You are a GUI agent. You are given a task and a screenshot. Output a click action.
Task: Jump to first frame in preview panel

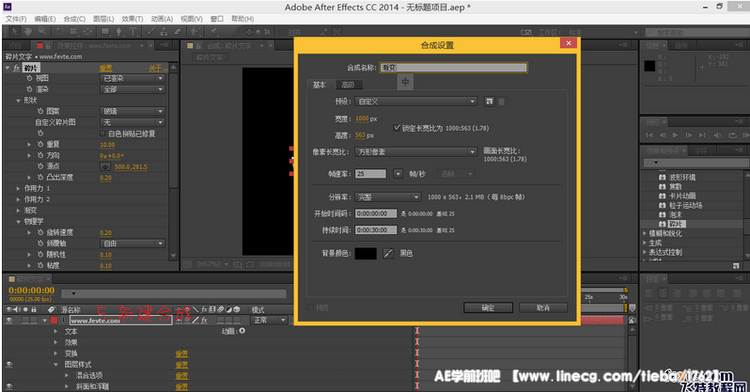pos(649,135)
